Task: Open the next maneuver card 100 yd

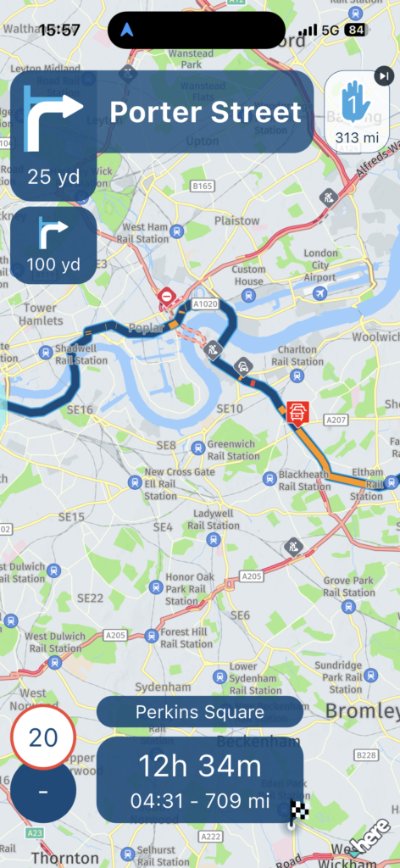Action: point(53,245)
